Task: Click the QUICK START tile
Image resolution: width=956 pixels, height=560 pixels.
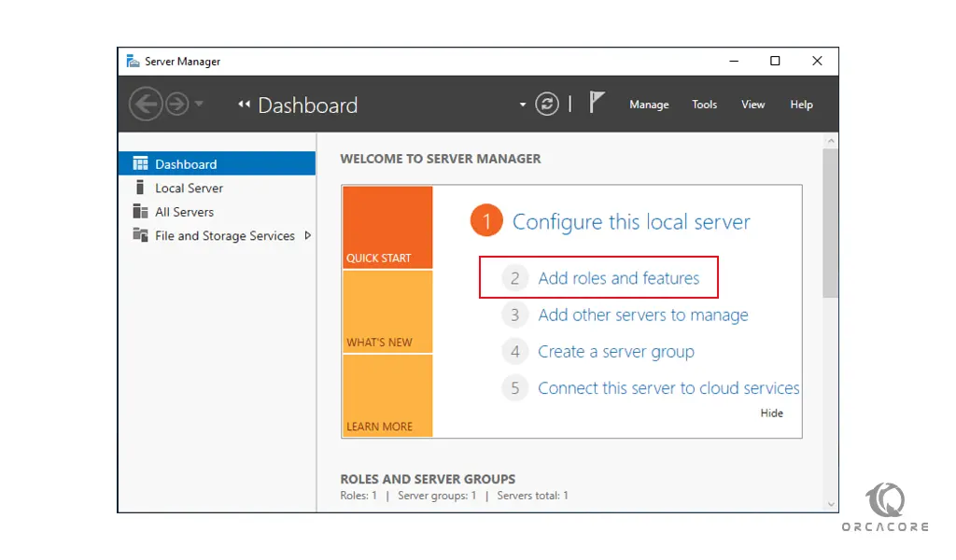Action: [387, 228]
